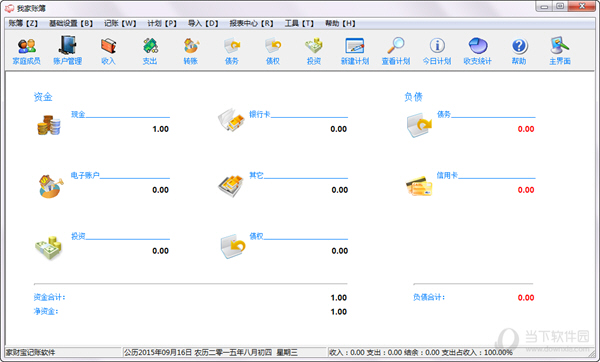The height and width of the screenshot is (362, 600).
Task: Click the 现金 label link
Action: 78,114
